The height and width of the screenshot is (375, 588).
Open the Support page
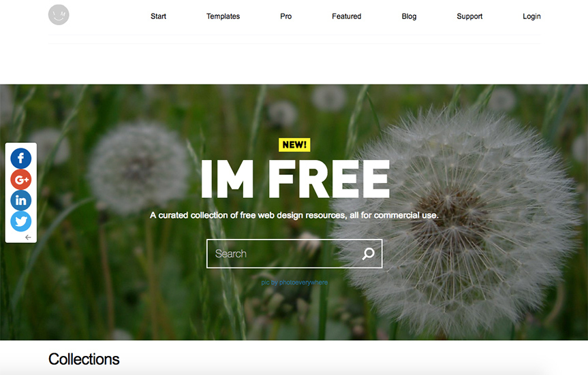click(469, 16)
